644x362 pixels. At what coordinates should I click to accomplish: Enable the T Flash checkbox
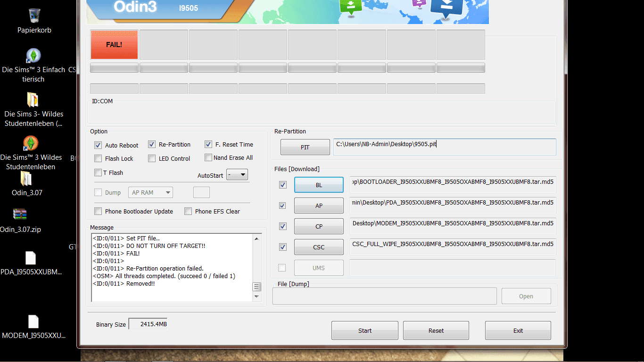98,173
